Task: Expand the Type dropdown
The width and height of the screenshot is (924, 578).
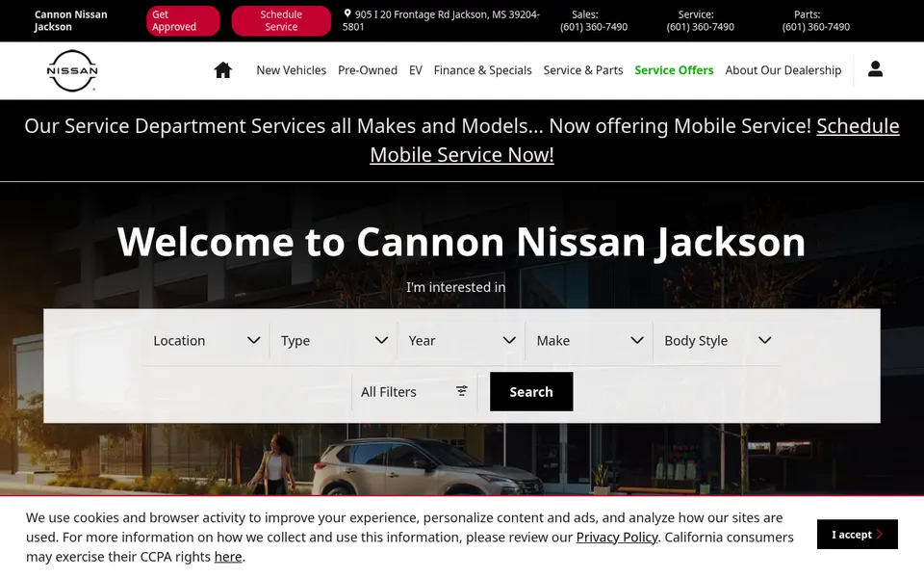Action: [334, 340]
